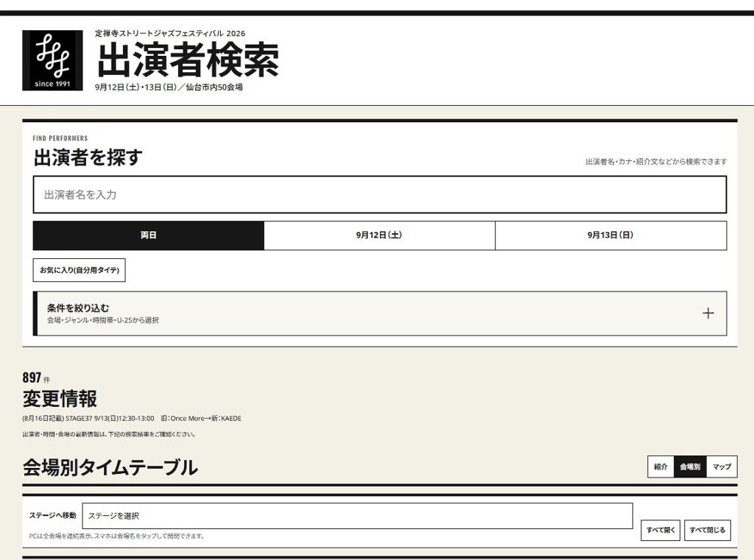
Task: Click the 会場別タイムテーブル heading
Action: click(110, 467)
